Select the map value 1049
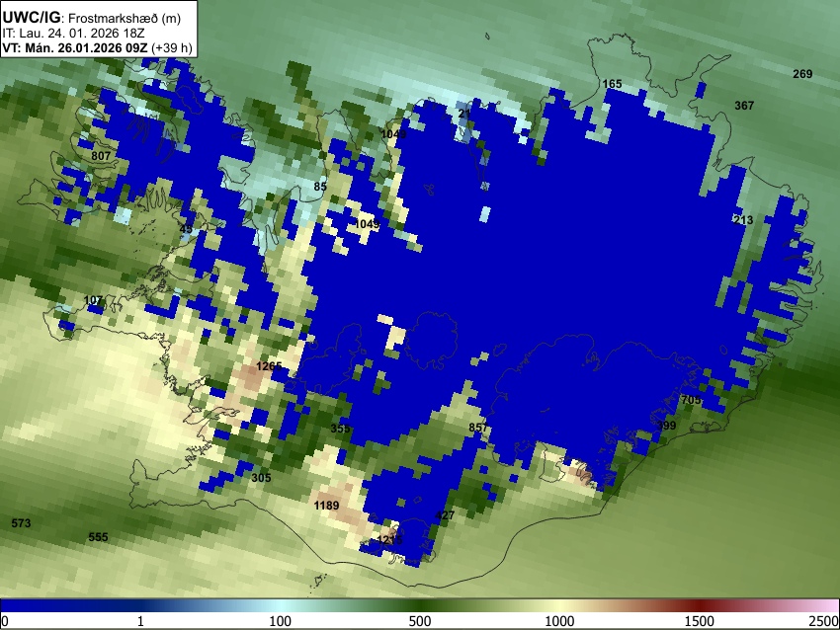The width and height of the screenshot is (840, 630). pos(367,224)
